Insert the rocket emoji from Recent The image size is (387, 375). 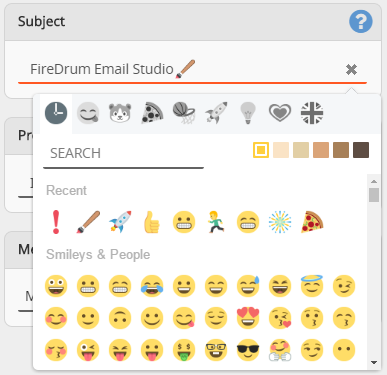pyautogui.click(x=120, y=222)
